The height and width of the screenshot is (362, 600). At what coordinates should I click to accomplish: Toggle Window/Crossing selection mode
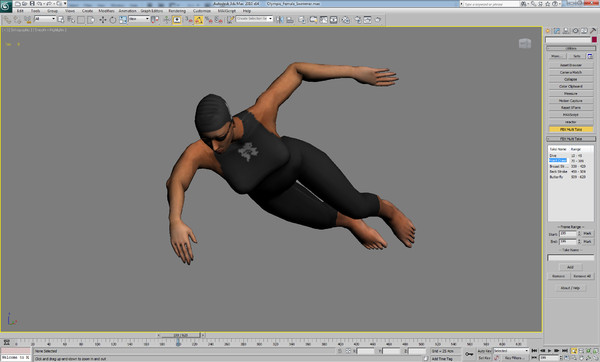tap(91, 20)
